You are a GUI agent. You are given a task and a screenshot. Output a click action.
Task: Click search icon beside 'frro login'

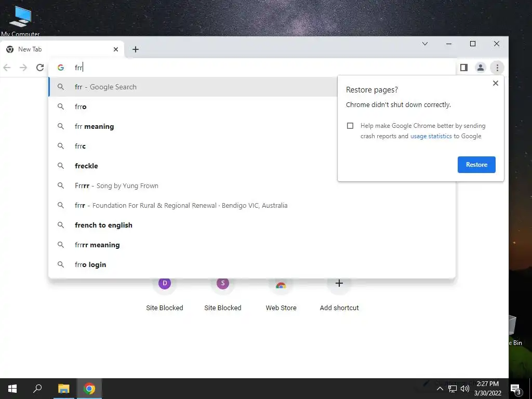pos(61,264)
